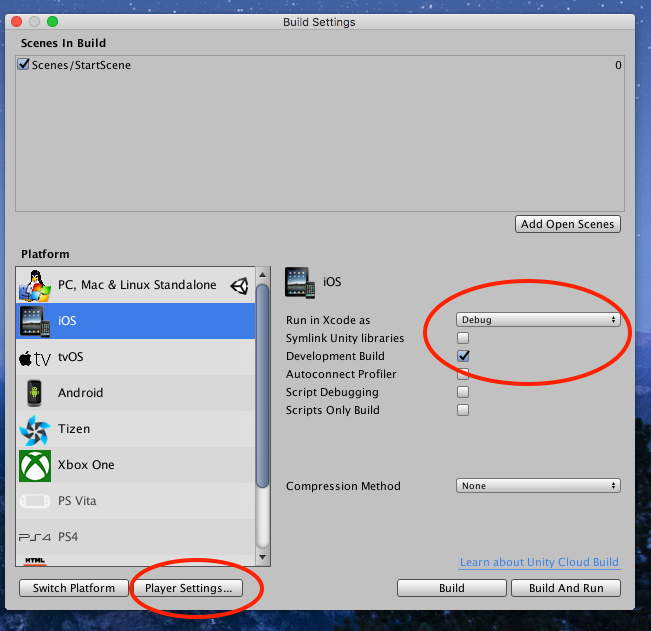Viewport: 651px width, 631px height.
Task: Click the HTML platform icon at list bottom
Action: tap(35, 561)
